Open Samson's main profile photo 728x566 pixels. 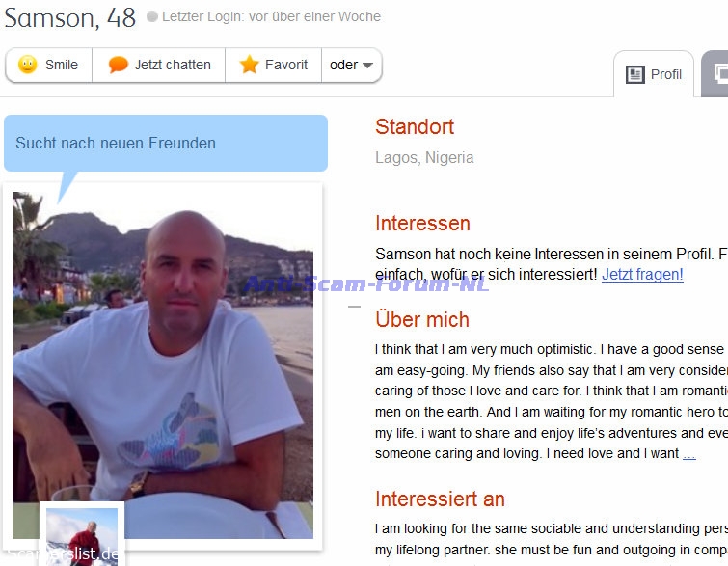point(163,364)
